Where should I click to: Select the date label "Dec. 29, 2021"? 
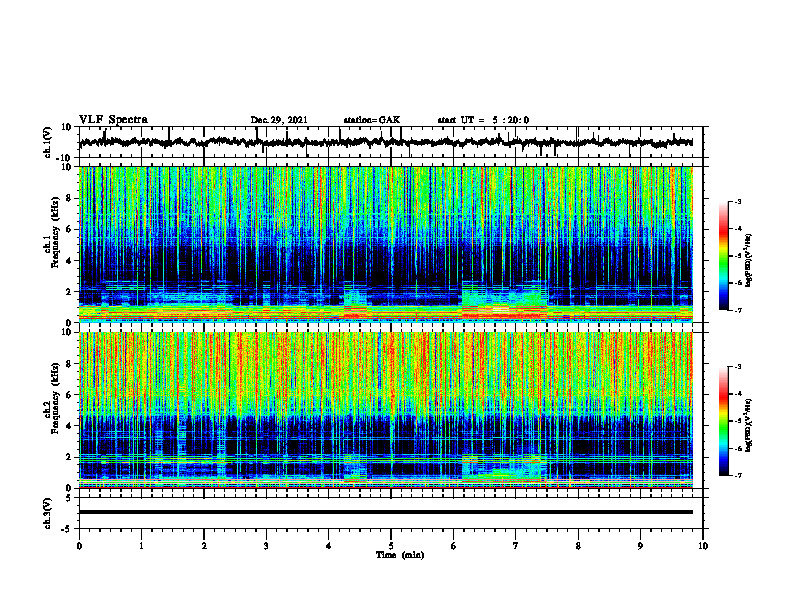tap(279, 120)
